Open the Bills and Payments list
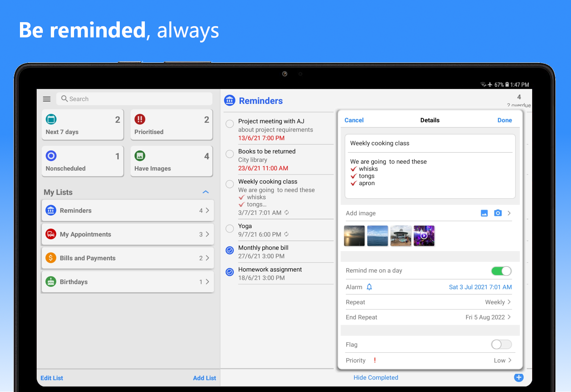The width and height of the screenshot is (571, 392). tap(127, 258)
